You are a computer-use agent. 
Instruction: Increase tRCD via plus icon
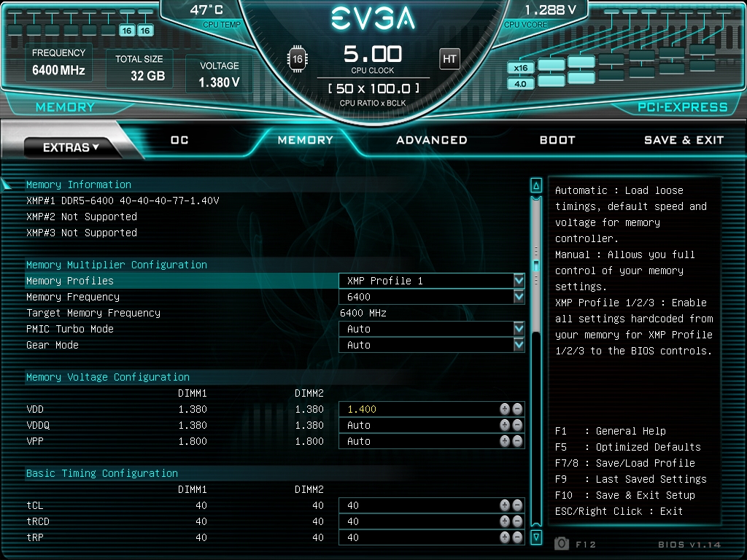(505, 521)
